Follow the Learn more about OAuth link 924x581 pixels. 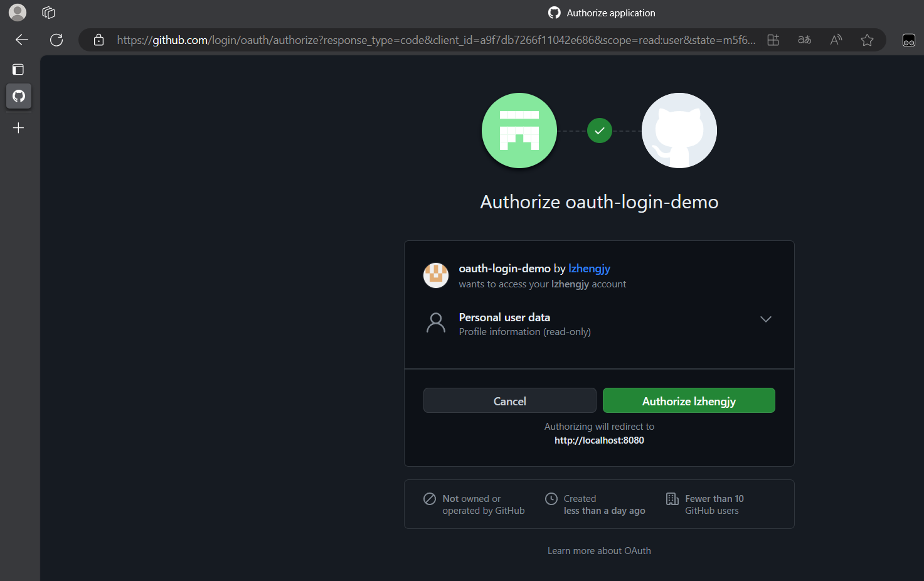tap(598, 551)
